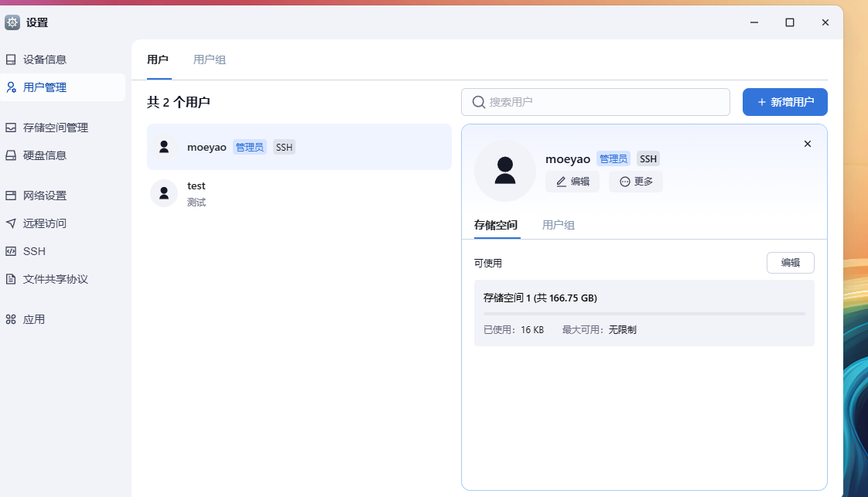Image resolution: width=868 pixels, height=497 pixels.
Task: Open 硬盘信息 disk info page
Action: (45, 155)
